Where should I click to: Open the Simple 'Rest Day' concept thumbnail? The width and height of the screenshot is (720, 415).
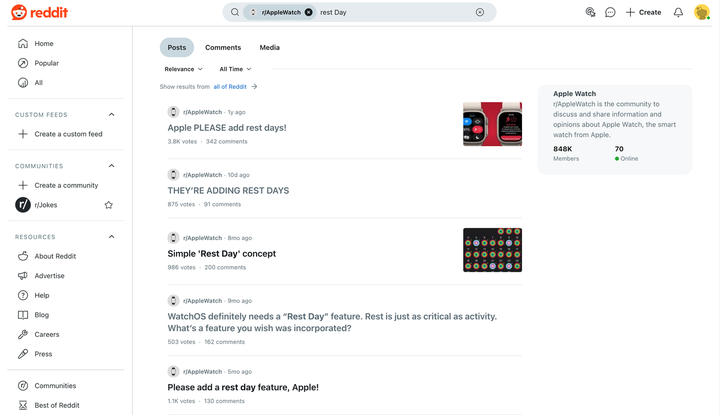492,250
